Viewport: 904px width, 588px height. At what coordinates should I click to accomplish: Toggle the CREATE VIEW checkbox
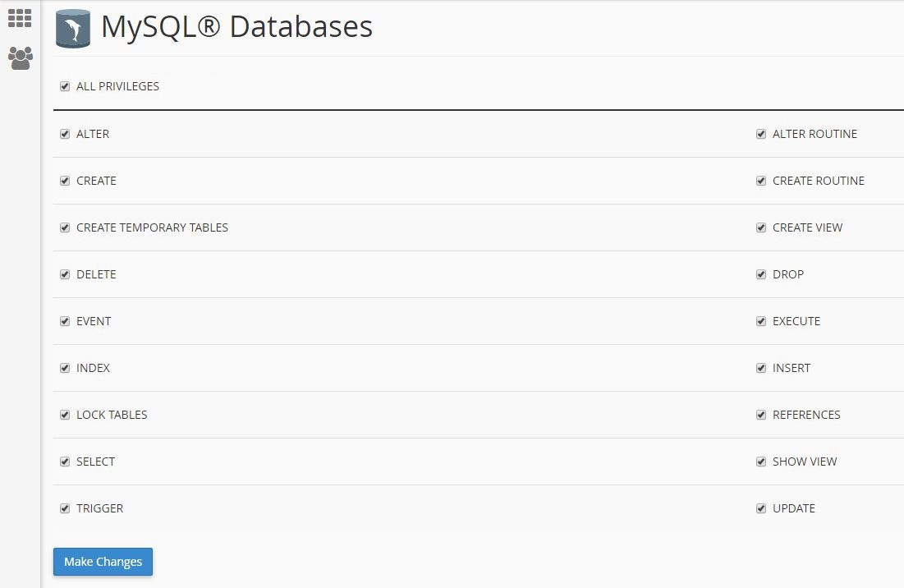coord(761,227)
